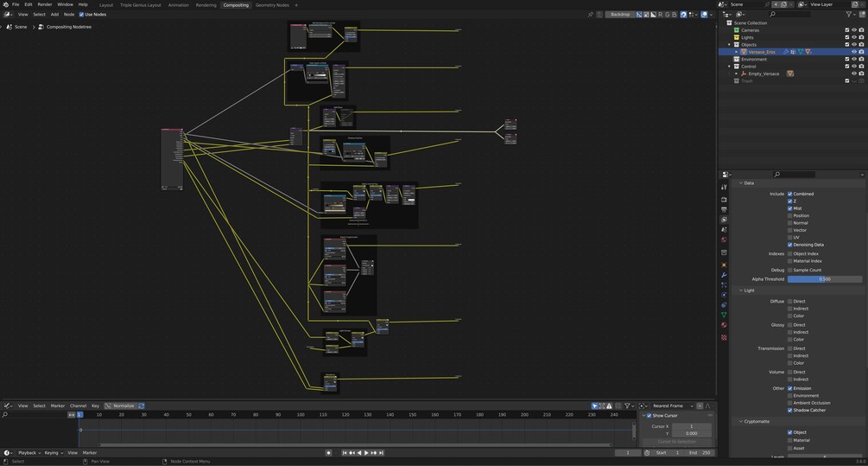The height and width of the screenshot is (466, 868).
Task: Show the blue backdrop channel B
Action: (675, 15)
